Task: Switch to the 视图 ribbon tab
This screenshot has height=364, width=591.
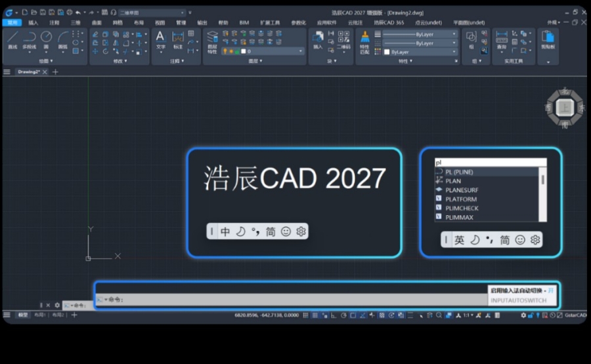Action: pos(160,22)
